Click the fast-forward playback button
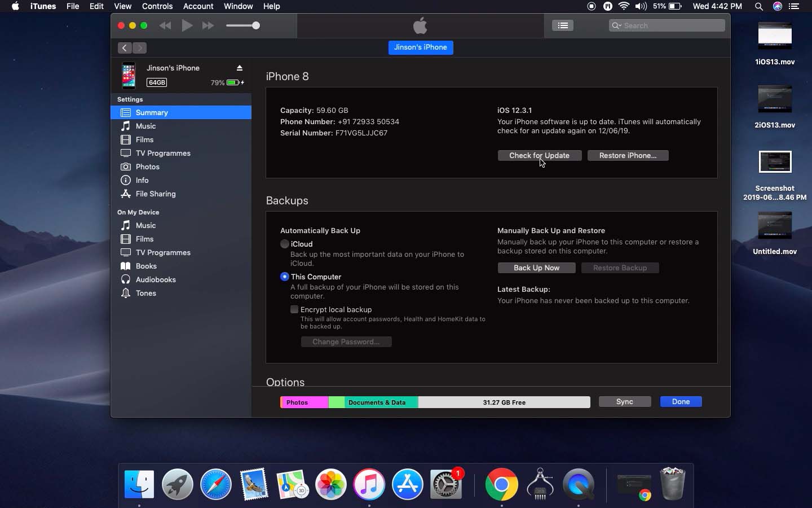 coord(208,25)
